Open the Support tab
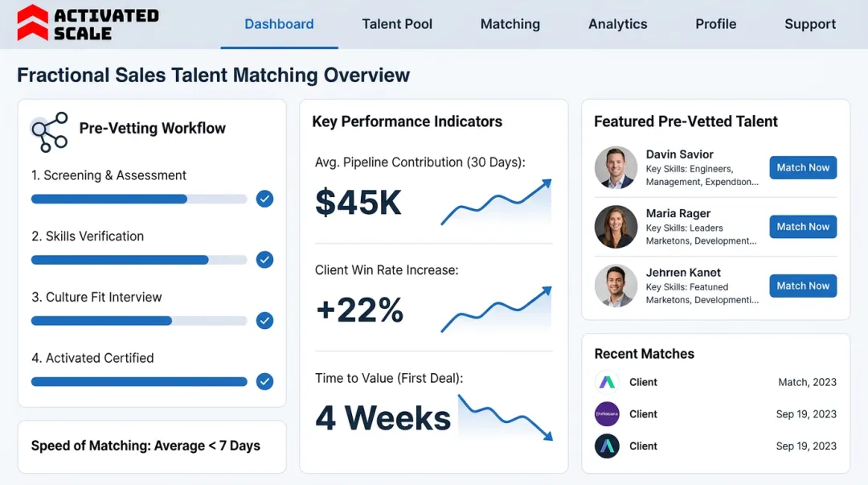 [810, 24]
